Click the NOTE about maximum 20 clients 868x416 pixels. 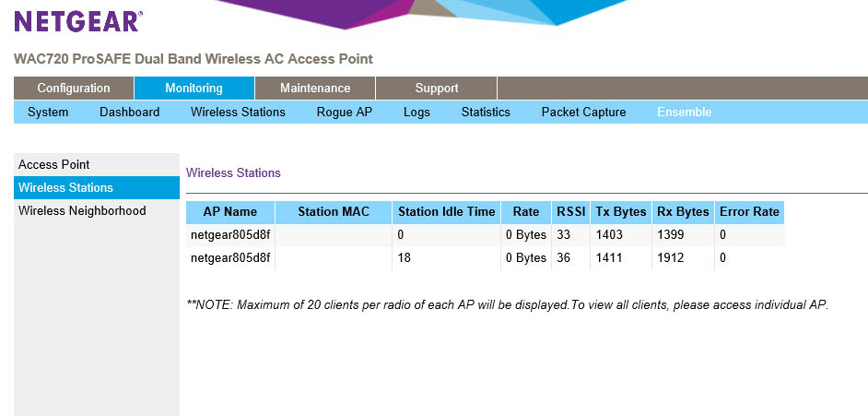[x=508, y=305]
